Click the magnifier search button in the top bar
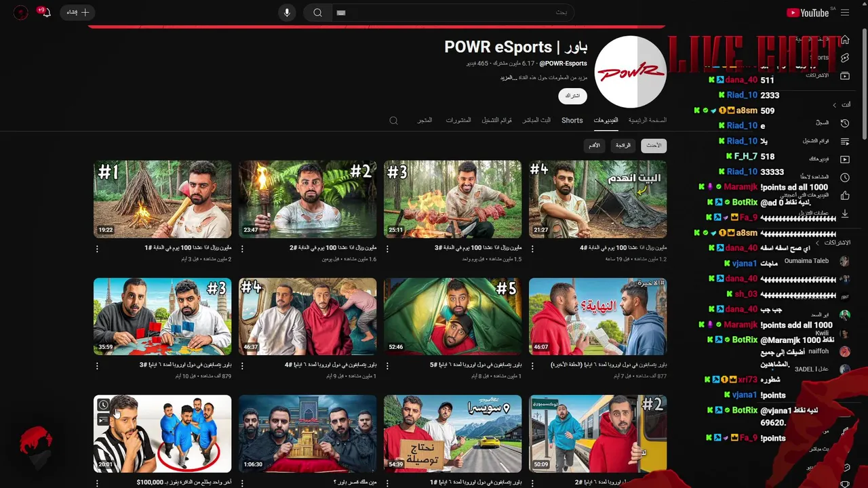Image resolution: width=868 pixels, height=488 pixels. coord(317,13)
